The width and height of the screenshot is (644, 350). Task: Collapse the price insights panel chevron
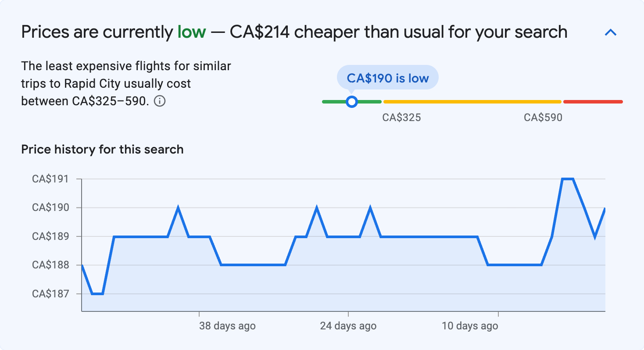tap(611, 32)
